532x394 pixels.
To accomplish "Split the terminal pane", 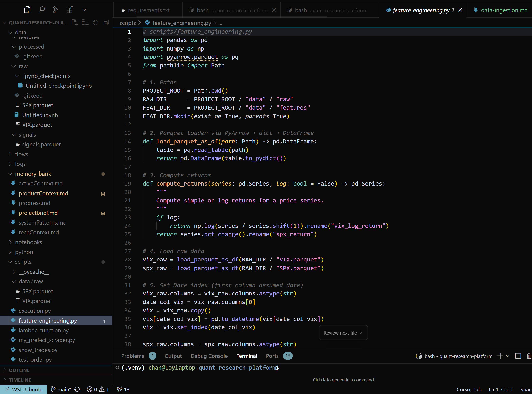I will [518, 356].
